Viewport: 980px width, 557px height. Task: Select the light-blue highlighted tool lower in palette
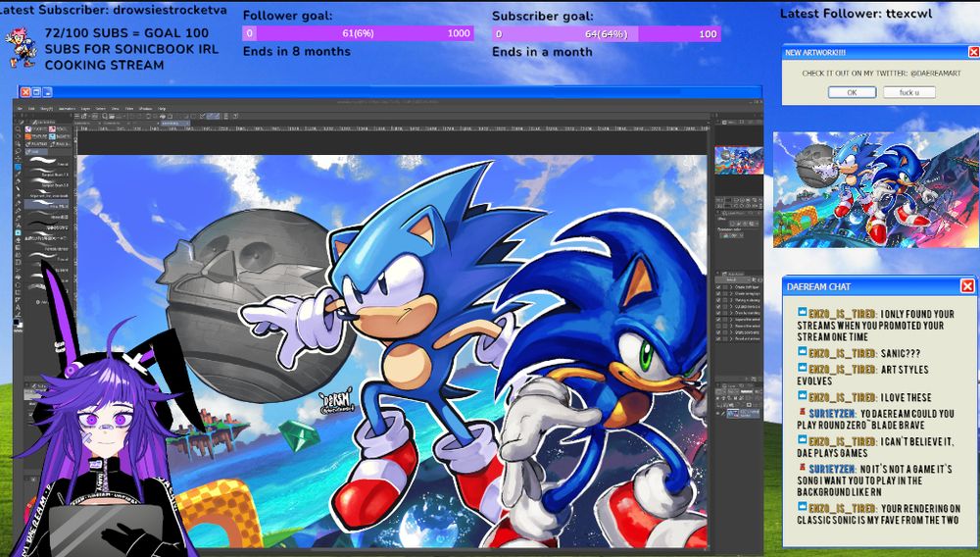pos(18,232)
